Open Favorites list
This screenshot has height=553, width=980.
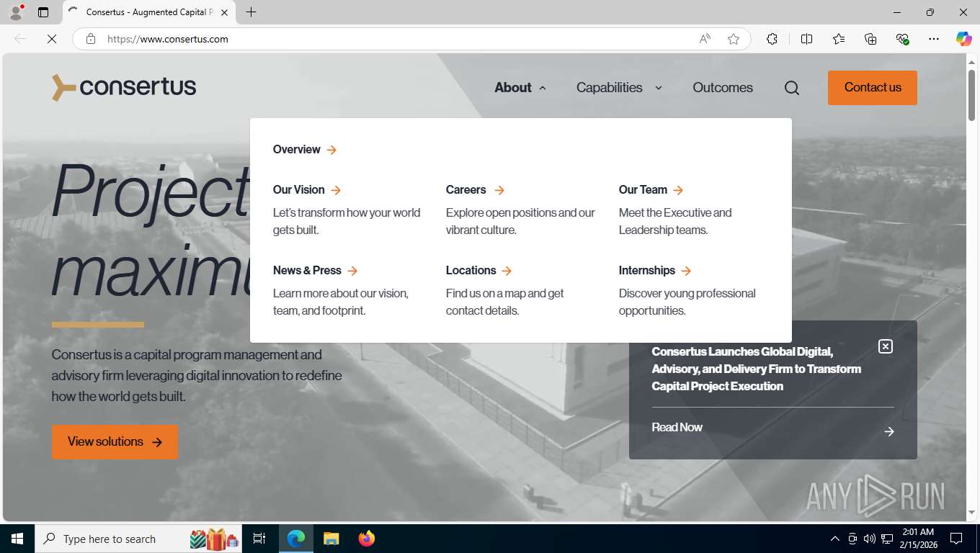pyautogui.click(x=839, y=39)
